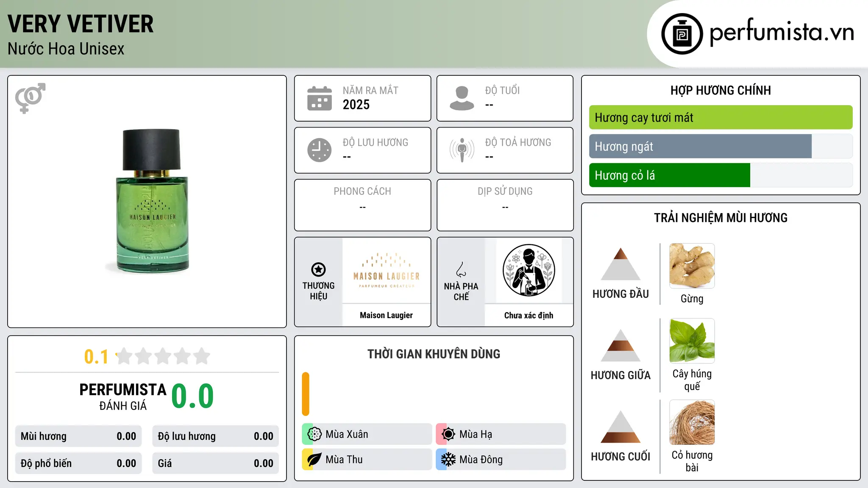
Task: Click the Năm ra mắt label
Action: (x=370, y=90)
